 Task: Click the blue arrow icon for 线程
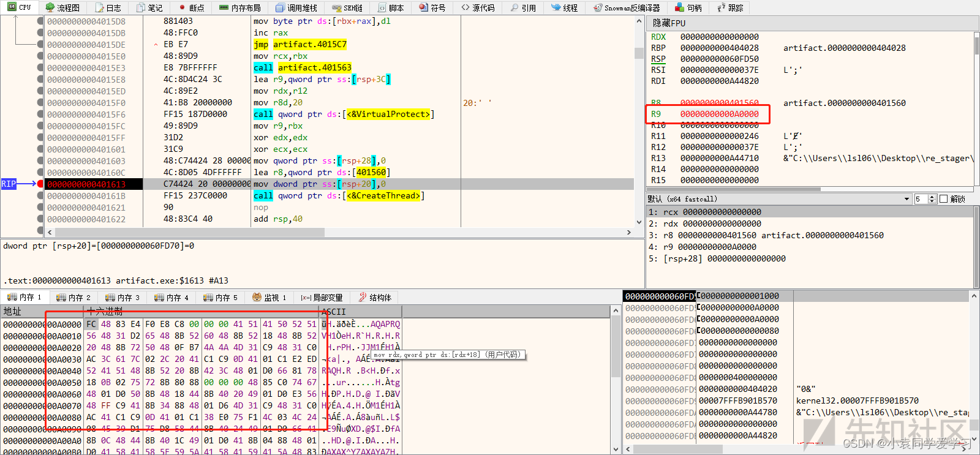pyautogui.click(x=556, y=7)
